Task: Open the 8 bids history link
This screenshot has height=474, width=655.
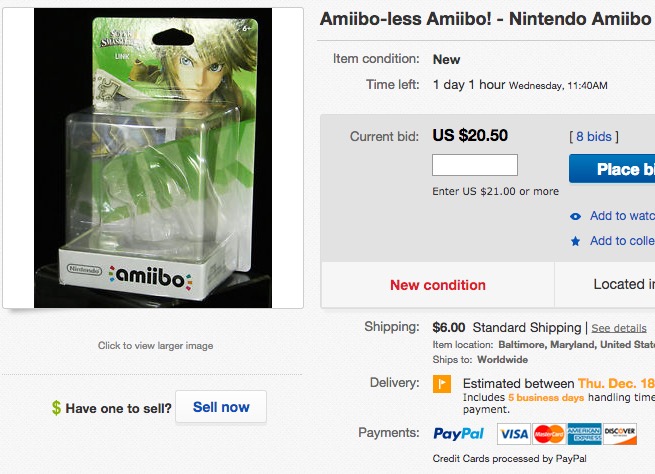Action: click(593, 137)
